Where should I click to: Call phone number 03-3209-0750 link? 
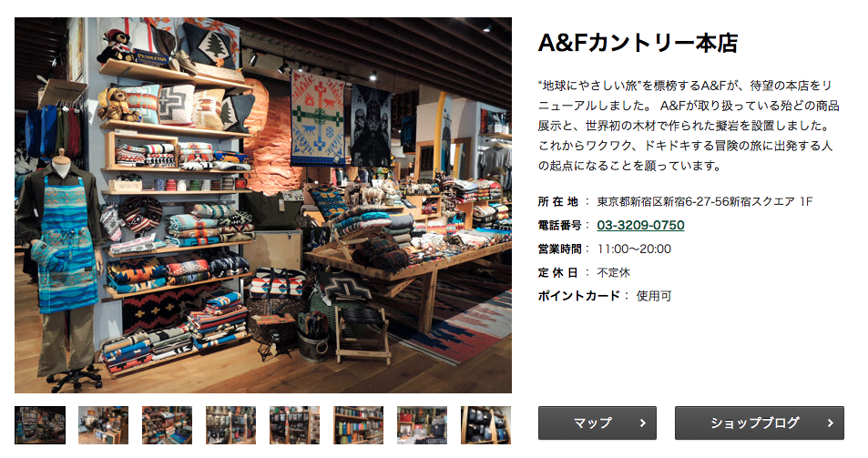[640, 225]
